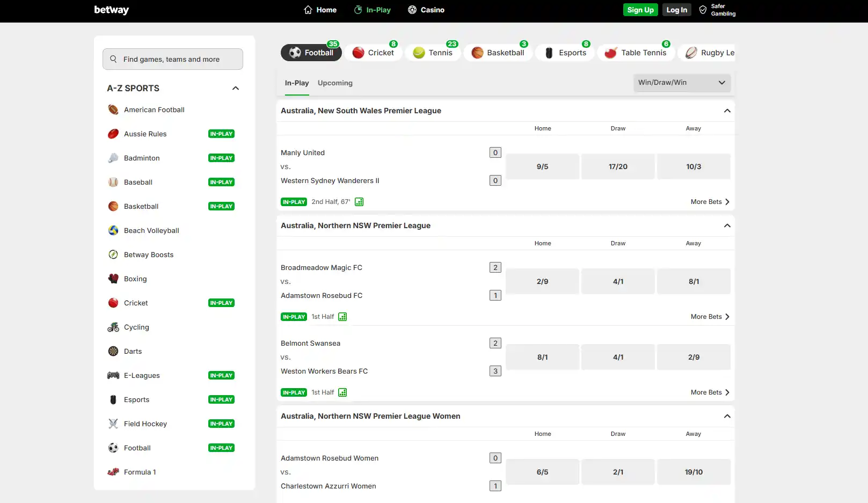The height and width of the screenshot is (503, 868).
Task: Click the American Football sport icon
Action: point(113,110)
